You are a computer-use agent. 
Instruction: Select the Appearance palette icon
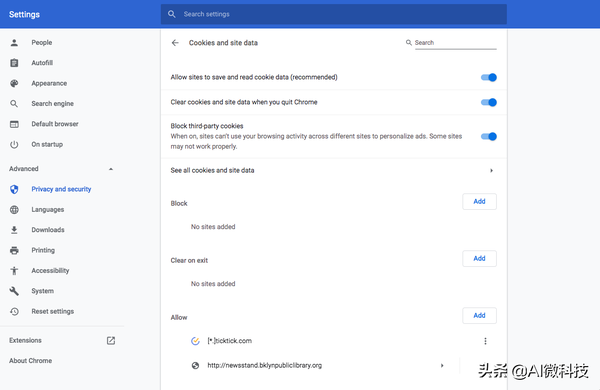point(14,83)
